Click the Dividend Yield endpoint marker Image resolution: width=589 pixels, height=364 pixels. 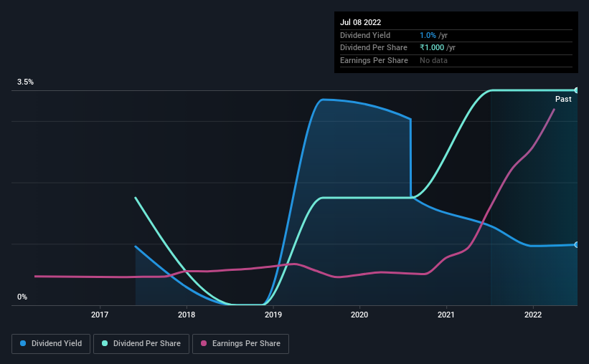(577, 244)
